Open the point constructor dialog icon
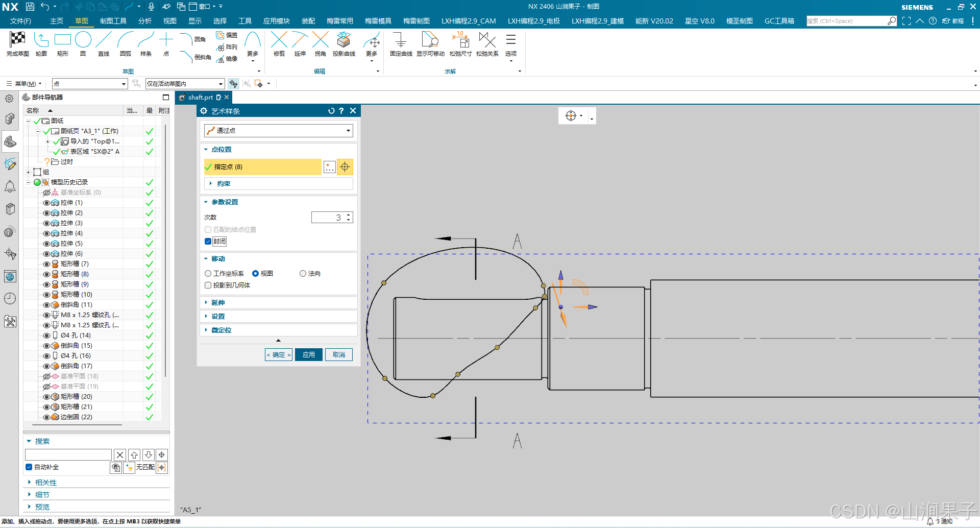The image size is (980, 528). [330, 167]
